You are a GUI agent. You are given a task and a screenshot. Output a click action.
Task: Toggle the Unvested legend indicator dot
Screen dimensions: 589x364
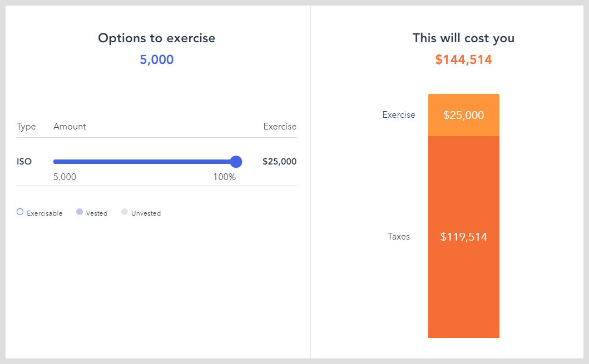pos(124,212)
